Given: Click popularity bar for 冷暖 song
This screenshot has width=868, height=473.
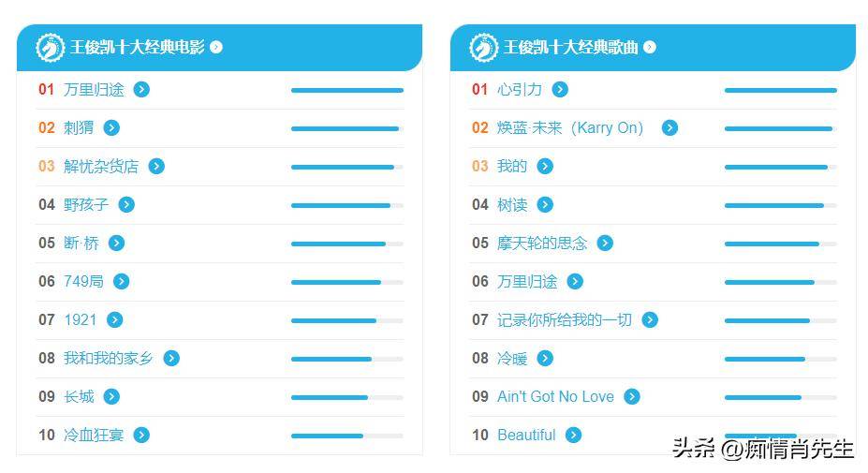Looking at the screenshot, I should (781, 359).
